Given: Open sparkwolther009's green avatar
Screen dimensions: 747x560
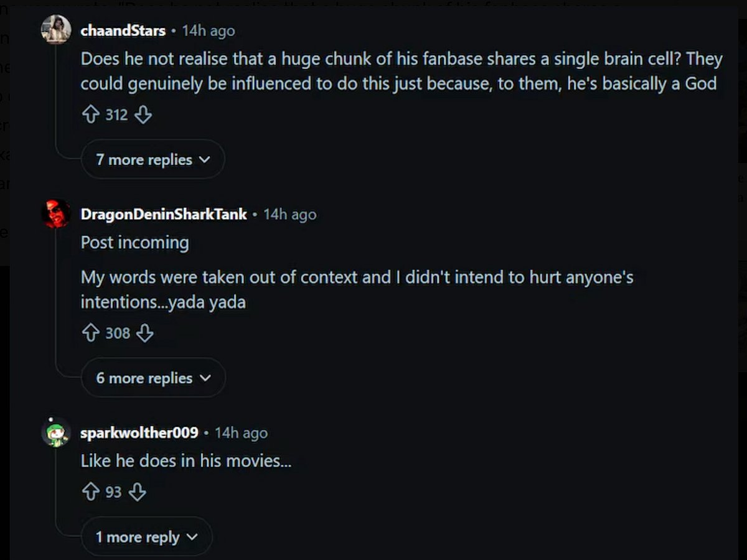Looking at the screenshot, I should [x=56, y=432].
